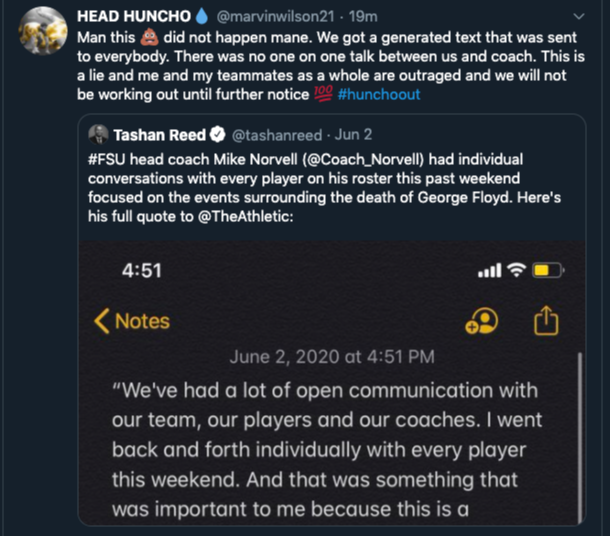Open the @tashanreed handle
This screenshot has height=536, width=610.
point(277,134)
